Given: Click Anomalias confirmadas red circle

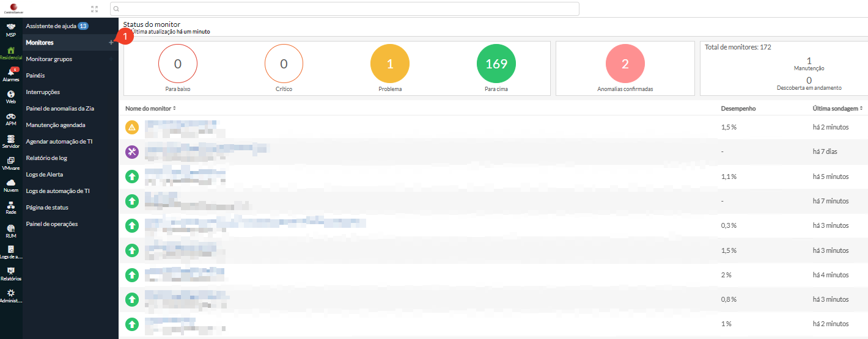Looking at the screenshot, I should [x=625, y=64].
